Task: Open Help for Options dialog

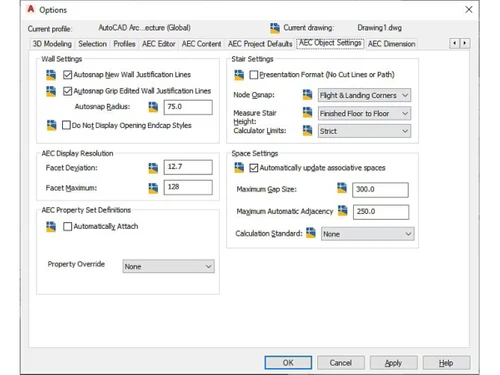Action: tap(447, 363)
